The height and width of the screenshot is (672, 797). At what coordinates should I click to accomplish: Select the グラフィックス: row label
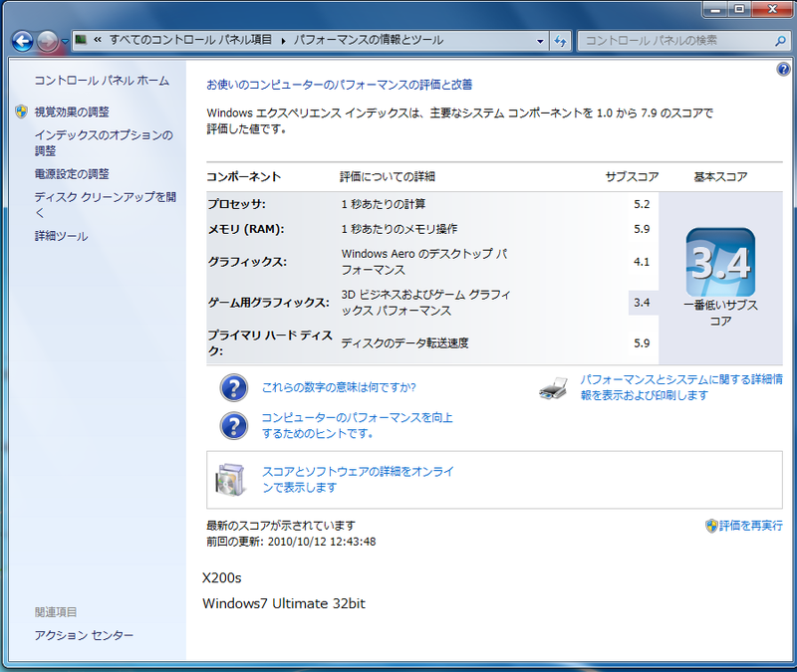point(247,262)
